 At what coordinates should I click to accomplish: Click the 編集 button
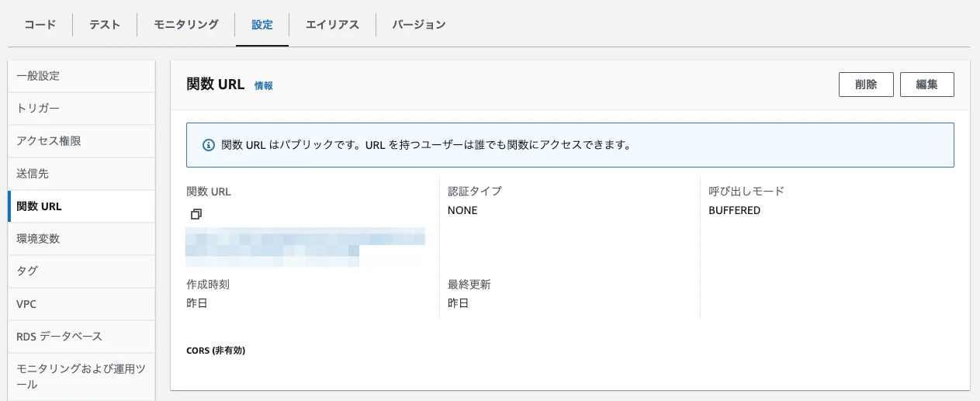(x=927, y=85)
